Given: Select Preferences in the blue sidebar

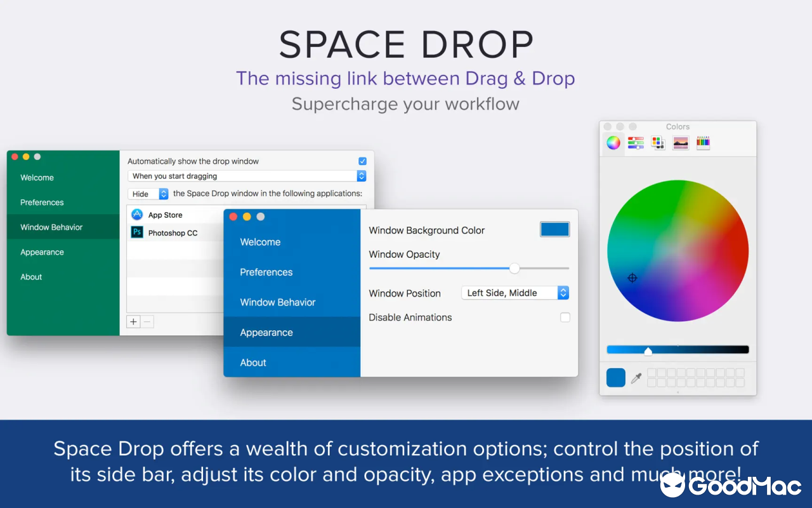Looking at the screenshot, I should 266,272.
